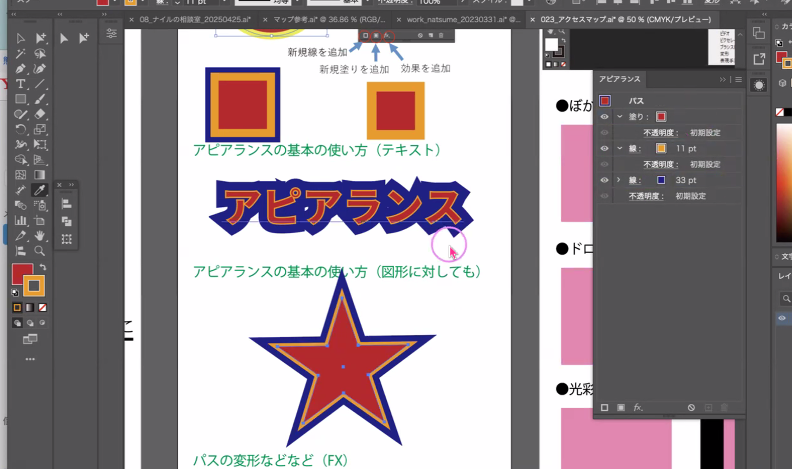Open the fx effects menu in Appearance panel

tap(637, 408)
